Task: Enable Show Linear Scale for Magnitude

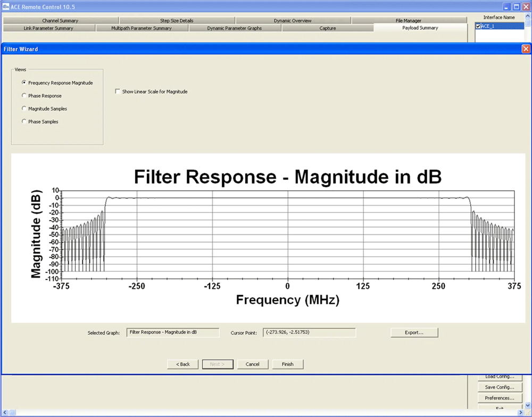Action: [x=118, y=92]
